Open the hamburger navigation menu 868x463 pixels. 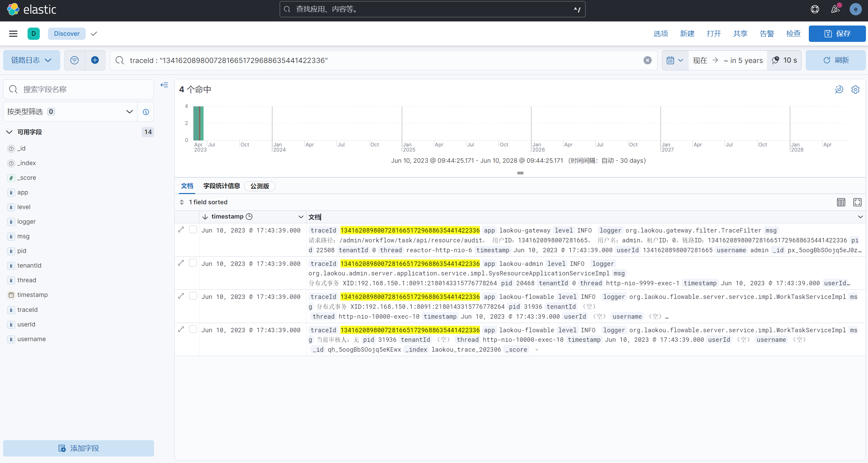point(13,34)
